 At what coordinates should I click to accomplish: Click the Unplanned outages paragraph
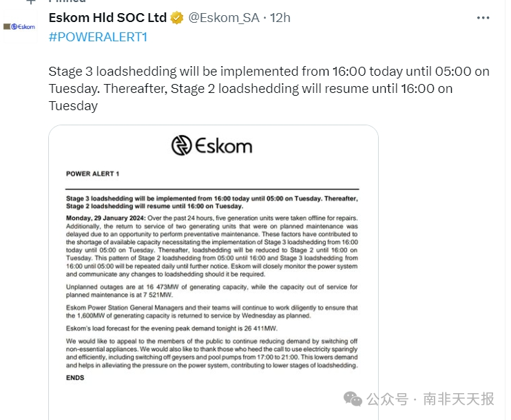pyautogui.click(x=212, y=291)
